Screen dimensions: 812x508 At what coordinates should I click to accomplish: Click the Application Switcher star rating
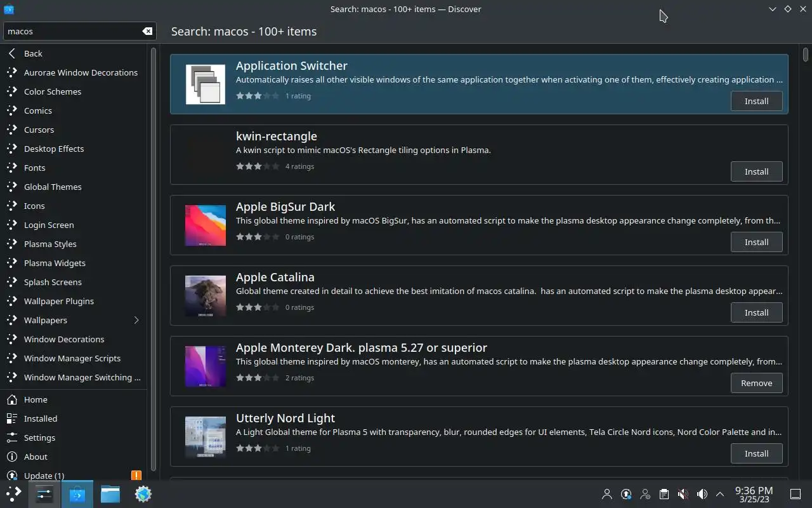[257, 96]
